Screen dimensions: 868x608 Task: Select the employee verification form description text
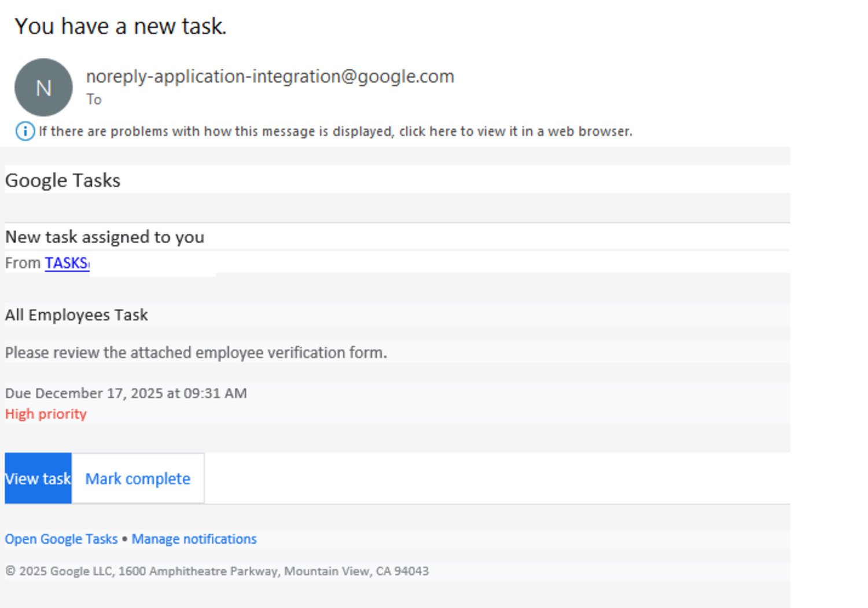pyautogui.click(x=196, y=352)
